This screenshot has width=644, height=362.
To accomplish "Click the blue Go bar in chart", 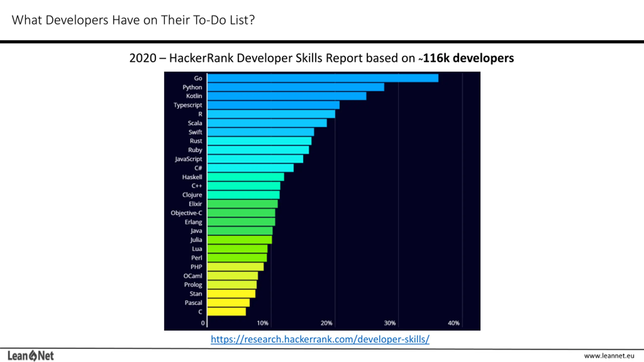I will [323, 78].
